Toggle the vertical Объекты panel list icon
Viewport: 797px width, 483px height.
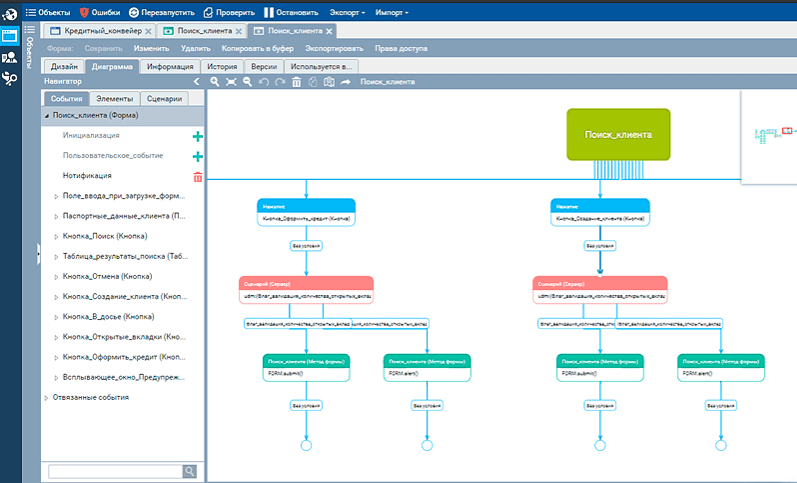(x=30, y=29)
